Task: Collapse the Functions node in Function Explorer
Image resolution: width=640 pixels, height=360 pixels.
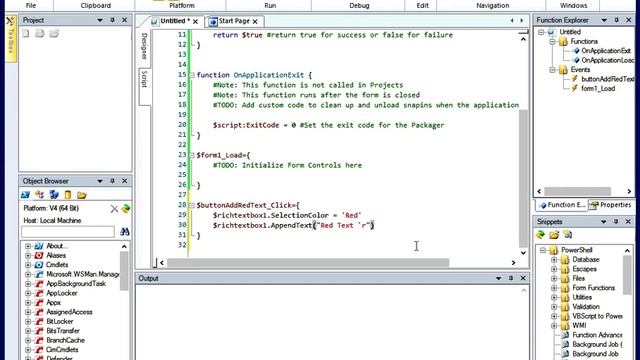Action: click(x=552, y=42)
